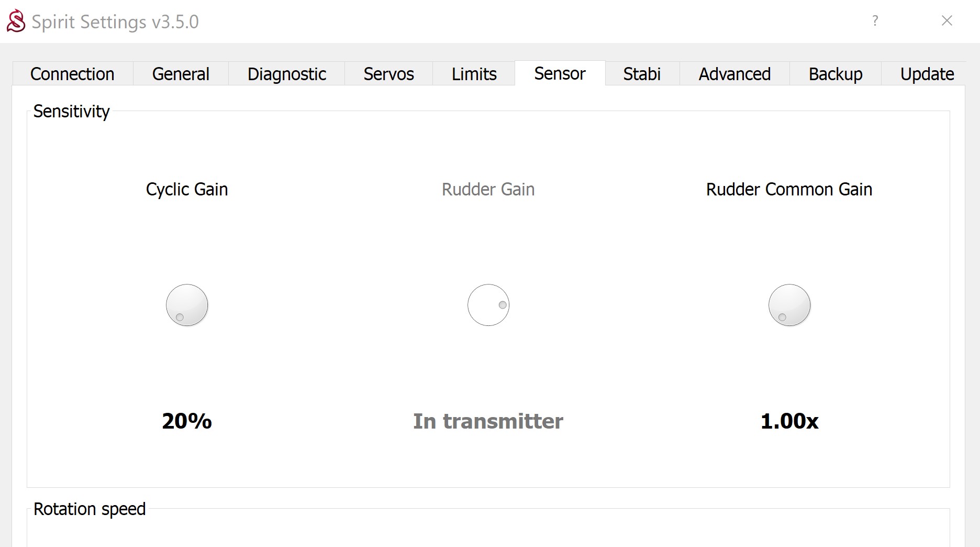Select the Update tab
This screenshot has width=980, height=547.
[927, 74]
